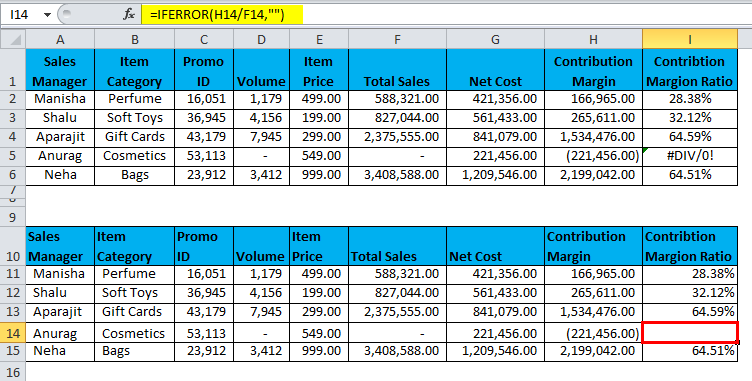Select the column F header

(397, 39)
